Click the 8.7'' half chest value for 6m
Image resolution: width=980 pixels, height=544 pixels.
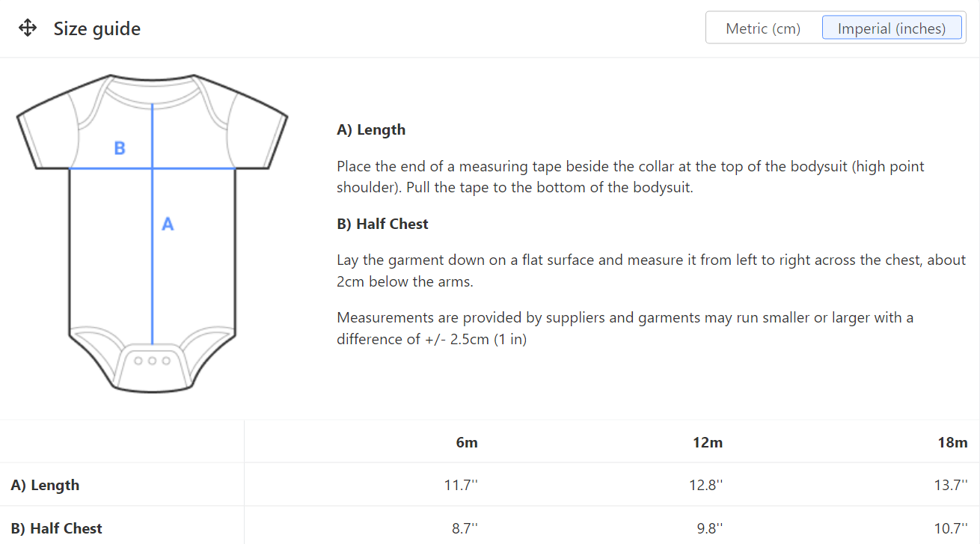point(465,528)
